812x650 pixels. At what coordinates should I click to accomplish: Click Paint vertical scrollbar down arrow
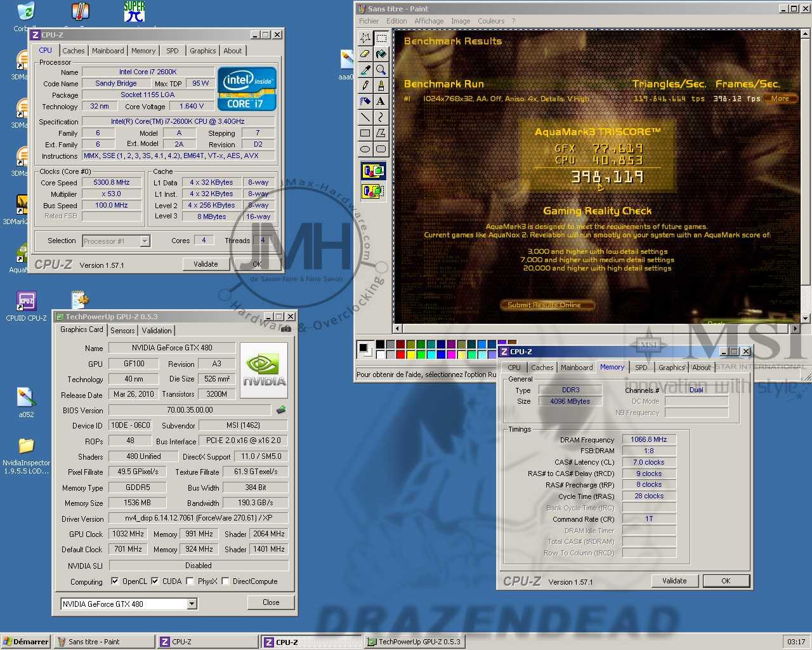(x=806, y=319)
